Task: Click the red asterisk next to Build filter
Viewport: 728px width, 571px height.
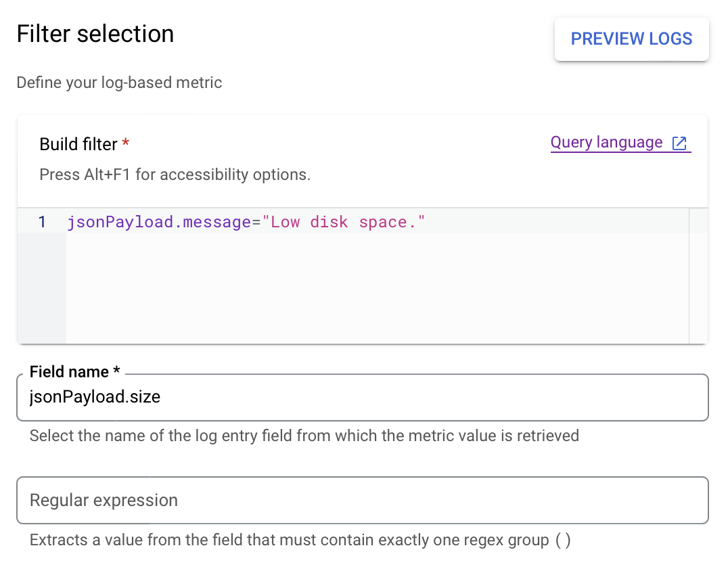Action: click(125, 142)
